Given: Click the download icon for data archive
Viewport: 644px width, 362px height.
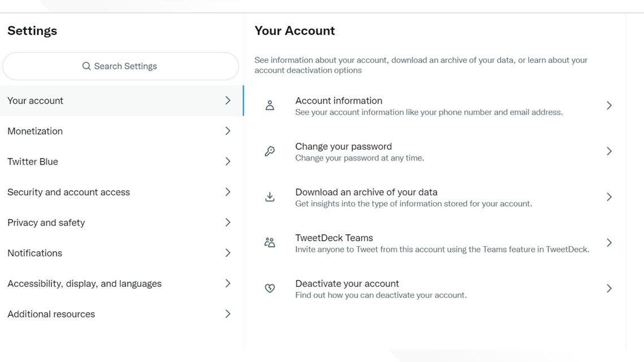Looking at the screenshot, I should tap(270, 197).
